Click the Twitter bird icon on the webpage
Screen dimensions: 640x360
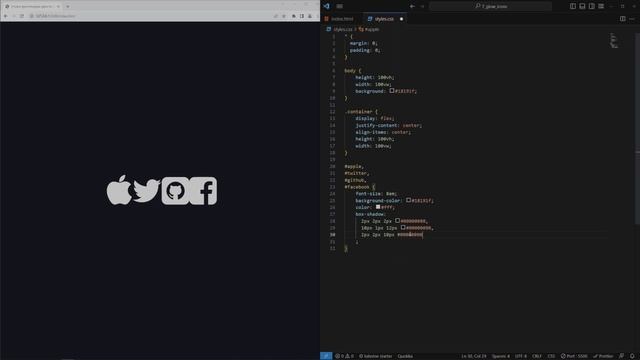point(146,190)
